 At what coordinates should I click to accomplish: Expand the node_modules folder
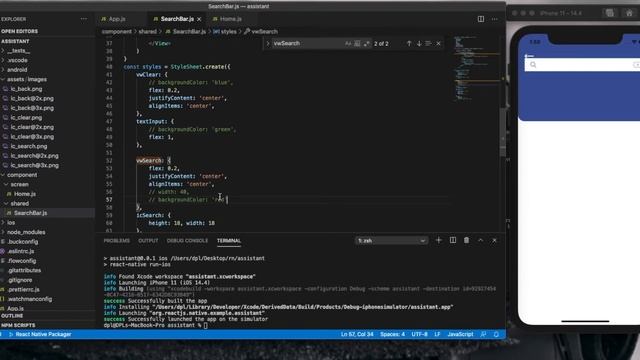26,232
